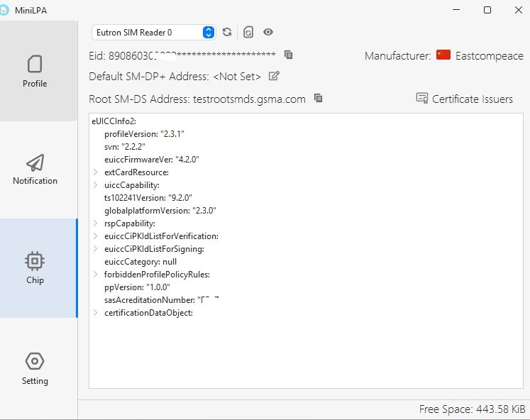
Task: Select the Chip section in sidebar
Action: (x=35, y=267)
